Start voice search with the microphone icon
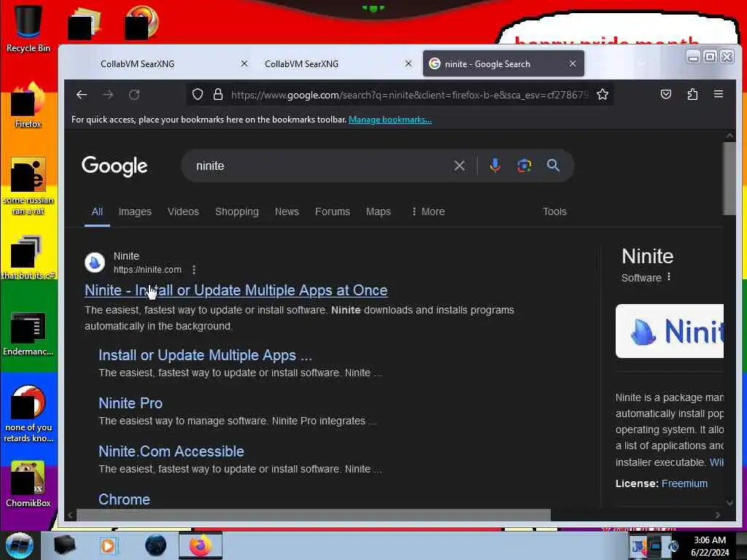The height and width of the screenshot is (560, 747). [495, 166]
